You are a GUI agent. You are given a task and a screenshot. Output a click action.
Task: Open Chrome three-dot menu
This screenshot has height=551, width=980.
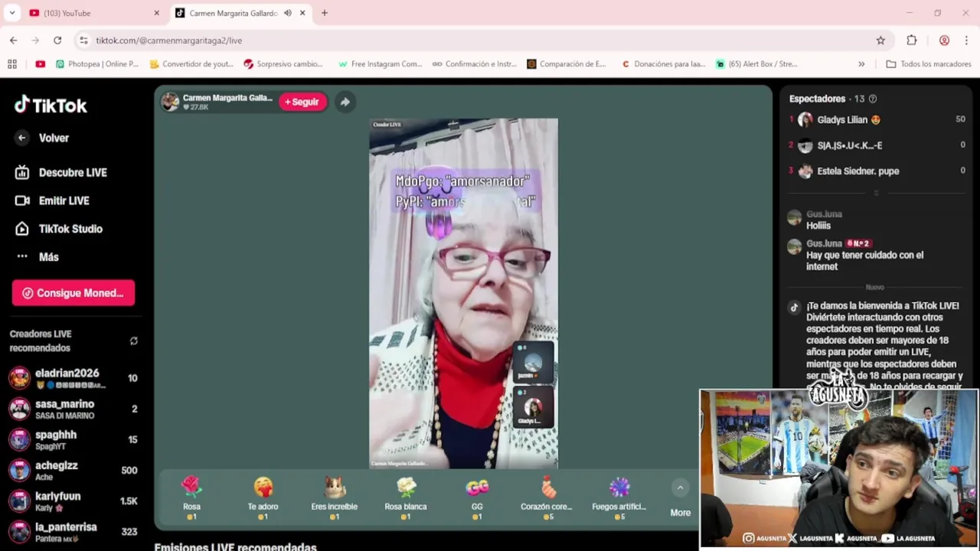point(965,41)
